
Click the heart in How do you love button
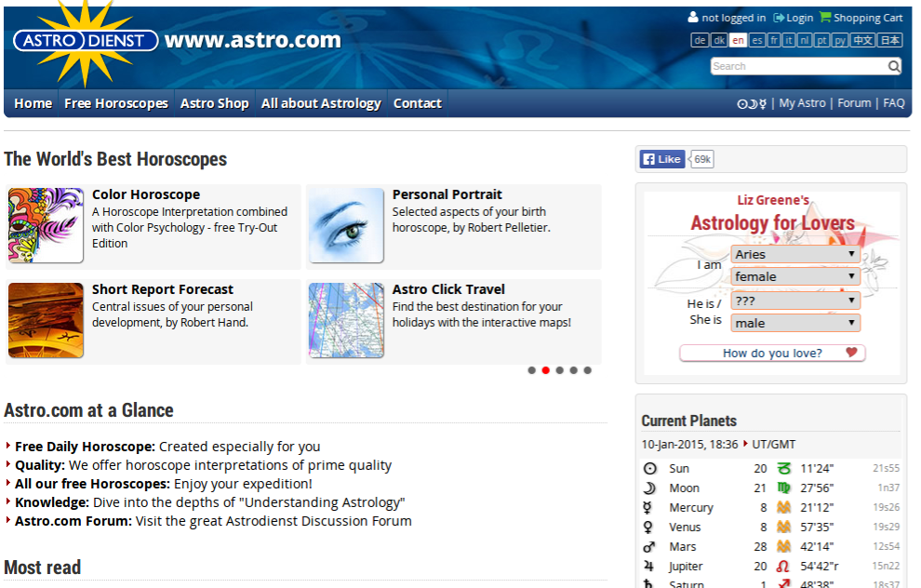[x=851, y=353]
